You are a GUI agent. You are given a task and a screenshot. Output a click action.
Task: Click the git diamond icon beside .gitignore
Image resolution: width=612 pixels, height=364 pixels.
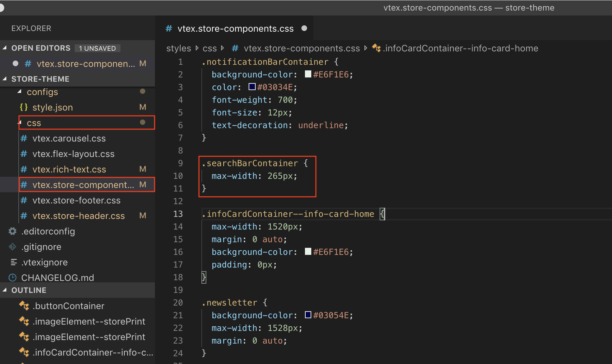click(13, 247)
